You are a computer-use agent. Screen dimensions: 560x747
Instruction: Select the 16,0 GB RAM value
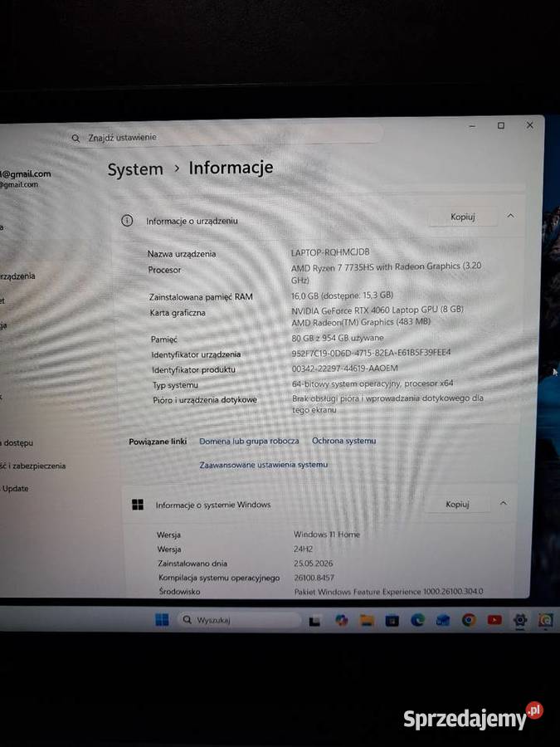(x=343, y=295)
